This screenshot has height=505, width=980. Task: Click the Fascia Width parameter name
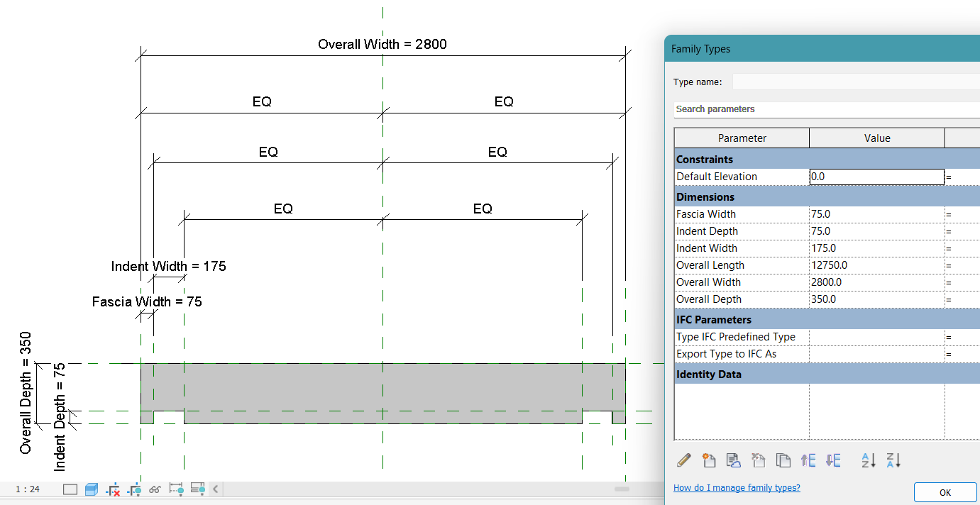(x=706, y=214)
